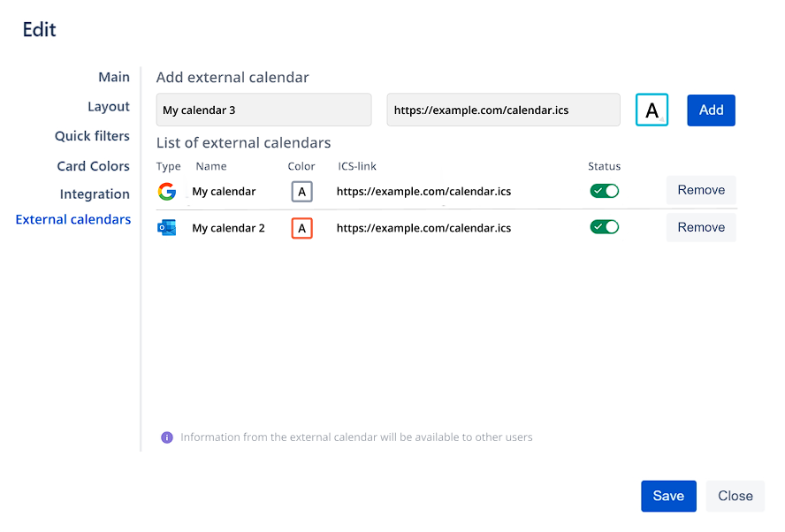The width and height of the screenshot is (785, 532).
Task: Open the color picker for new calendar
Action: pos(652,110)
